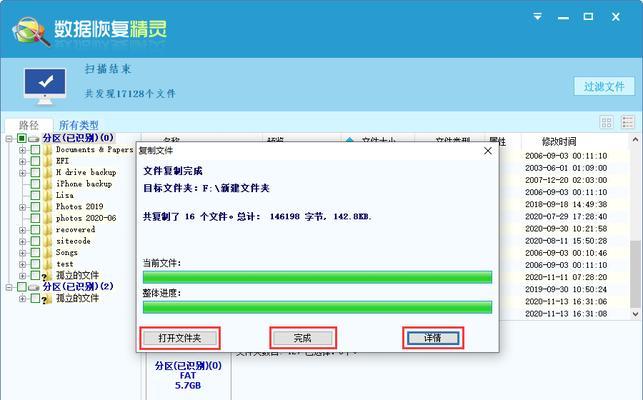Switch to the 路径 tab

click(29, 125)
